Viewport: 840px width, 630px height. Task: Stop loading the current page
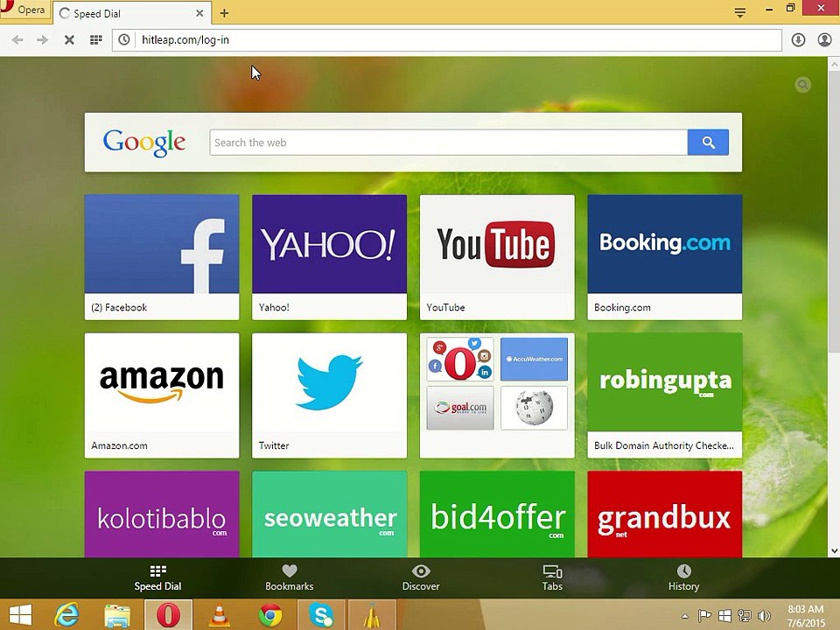(x=69, y=39)
